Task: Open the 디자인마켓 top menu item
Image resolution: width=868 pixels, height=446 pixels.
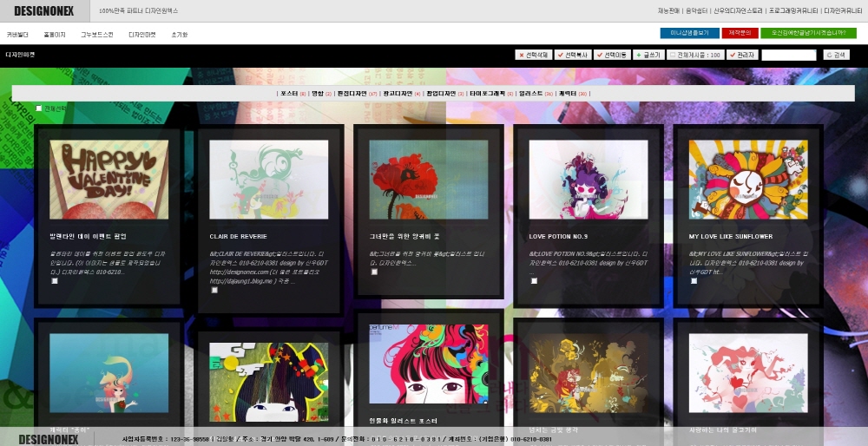Action: coord(142,35)
